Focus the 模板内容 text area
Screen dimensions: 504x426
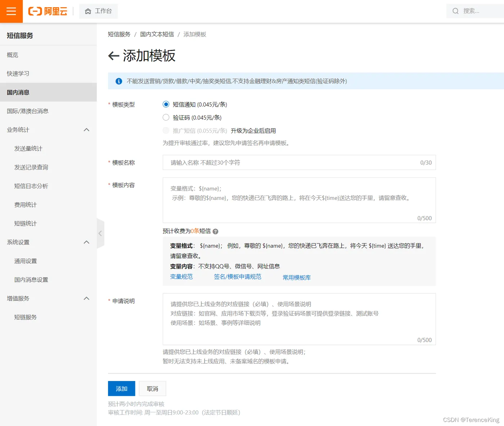point(299,200)
